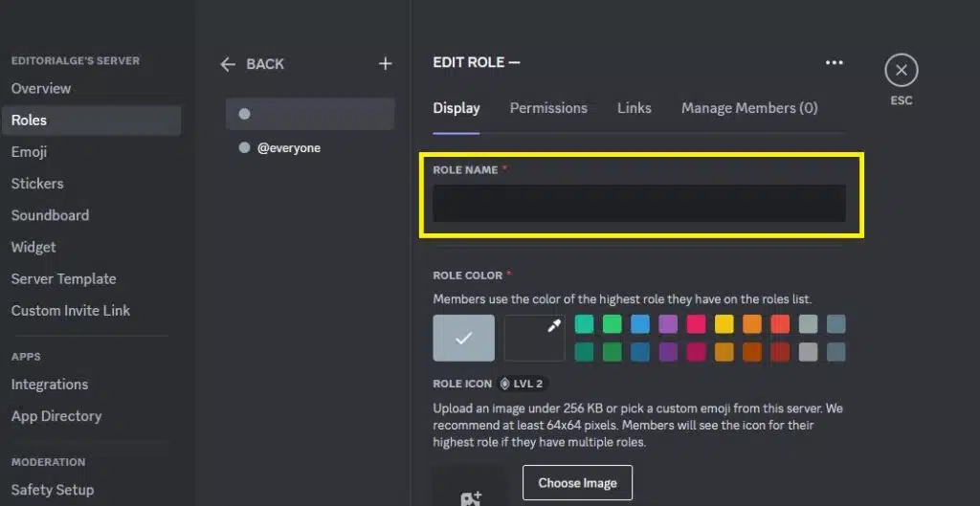This screenshot has height=506, width=980.
Task: Click the back arrow icon
Action: click(x=228, y=64)
